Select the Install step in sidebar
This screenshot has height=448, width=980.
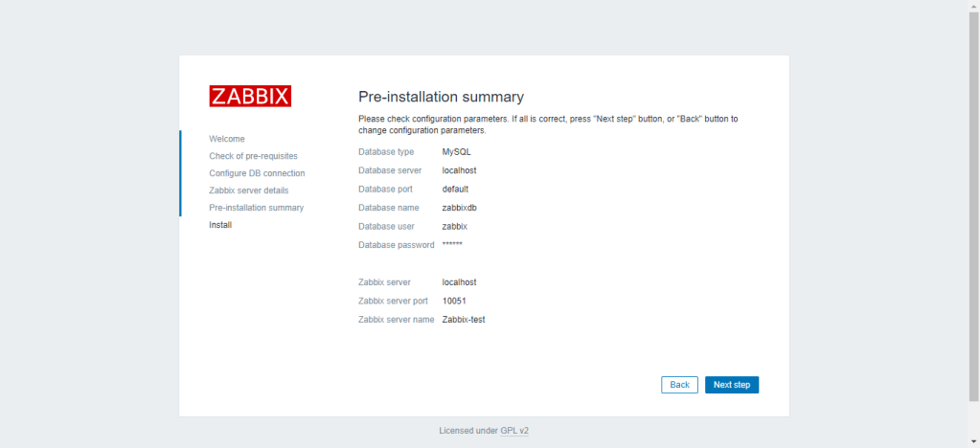tap(220, 225)
